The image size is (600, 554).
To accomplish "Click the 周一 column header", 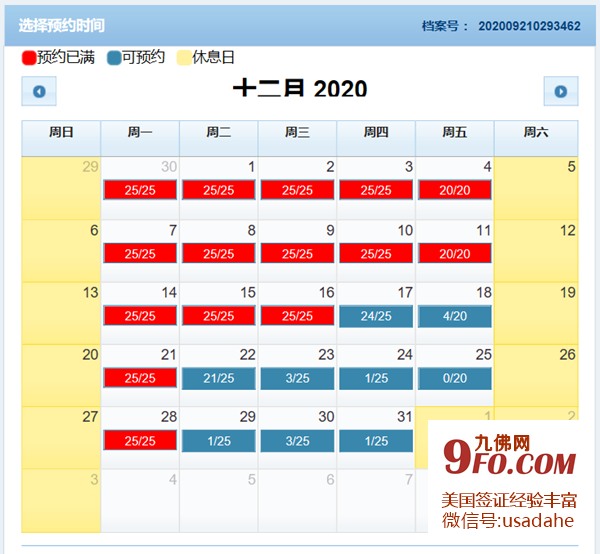I will coord(140,132).
